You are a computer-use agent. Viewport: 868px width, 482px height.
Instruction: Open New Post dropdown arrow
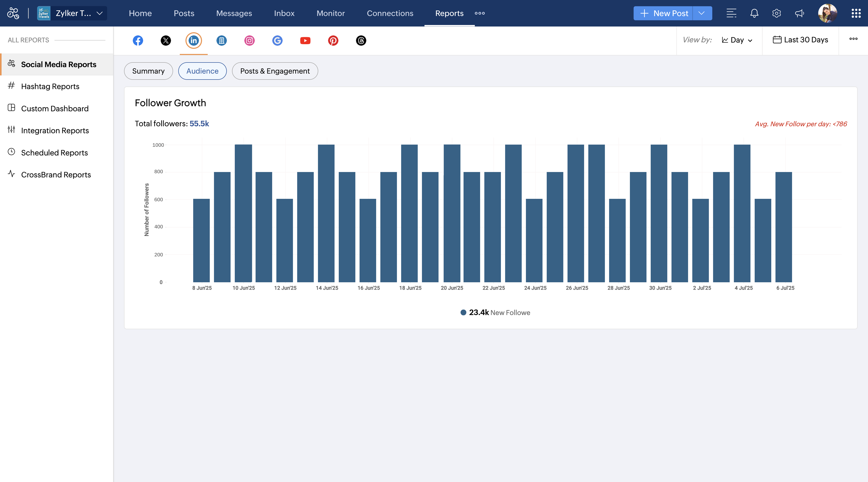pyautogui.click(x=702, y=13)
